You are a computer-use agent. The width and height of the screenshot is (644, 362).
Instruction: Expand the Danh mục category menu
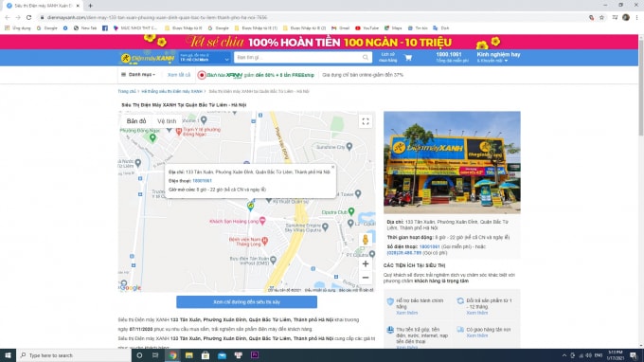tap(138, 75)
